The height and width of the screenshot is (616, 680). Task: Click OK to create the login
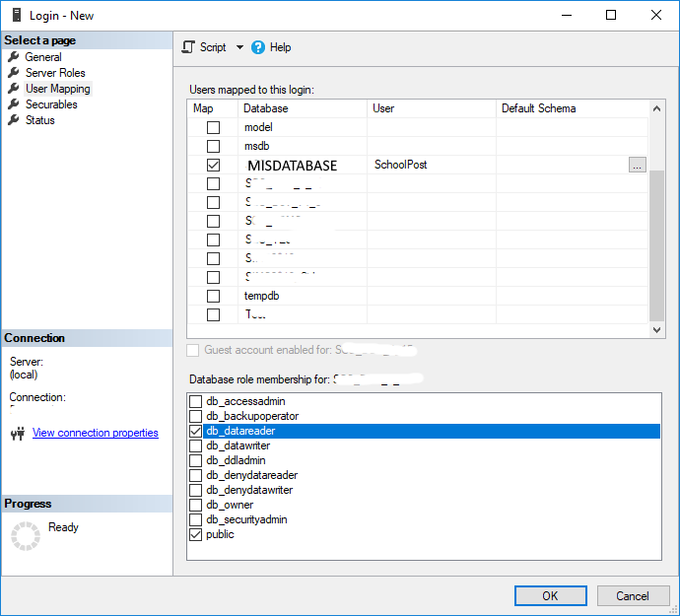coord(551,595)
